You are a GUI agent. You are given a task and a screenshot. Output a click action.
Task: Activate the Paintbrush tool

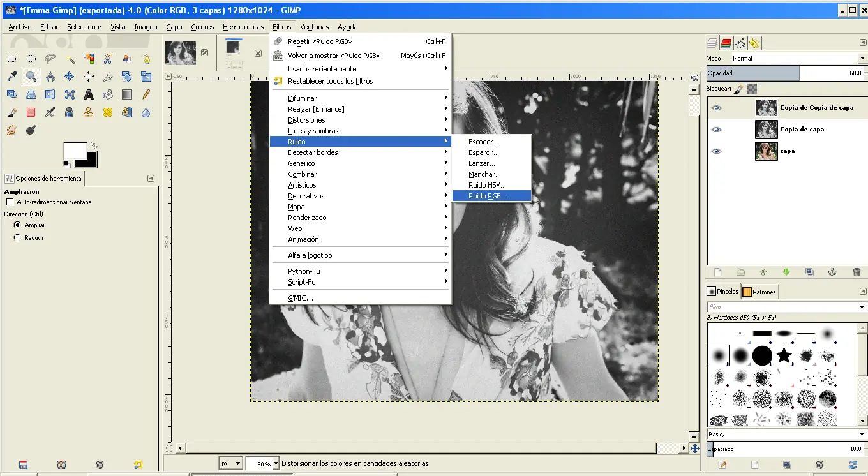click(11, 112)
